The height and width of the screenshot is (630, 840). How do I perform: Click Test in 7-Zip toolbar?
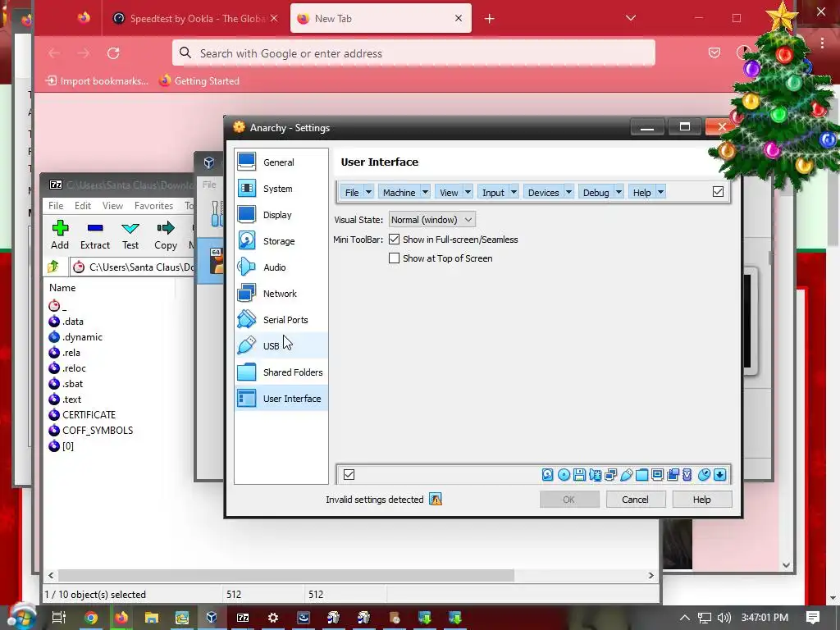130,235
